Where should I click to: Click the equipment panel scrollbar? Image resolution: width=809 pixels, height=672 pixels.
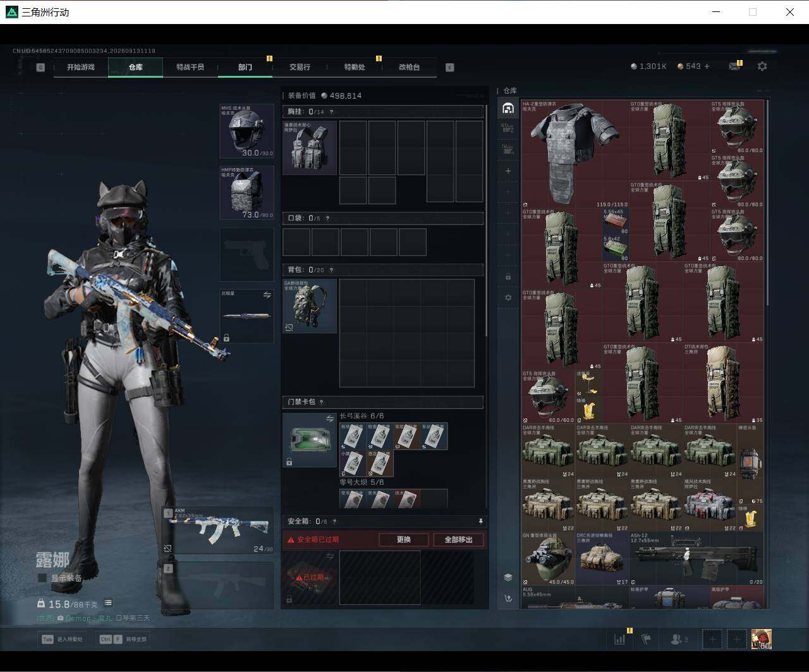[486, 221]
